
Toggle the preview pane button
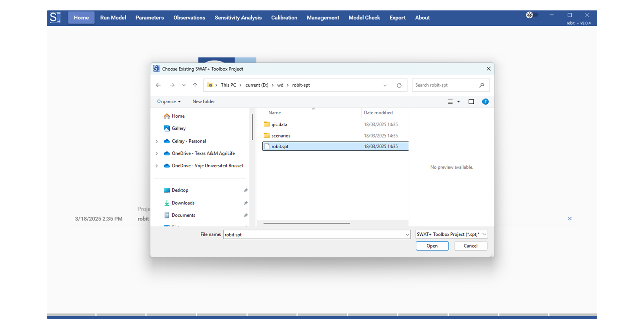471,102
